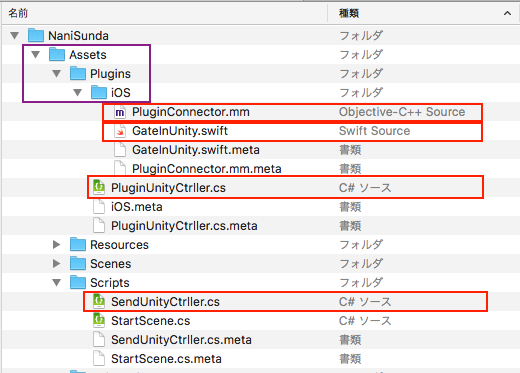Click the SendUnityCtrller.cs C# file icon
The width and height of the screenshot is (520, 373).
click(99, 301)
